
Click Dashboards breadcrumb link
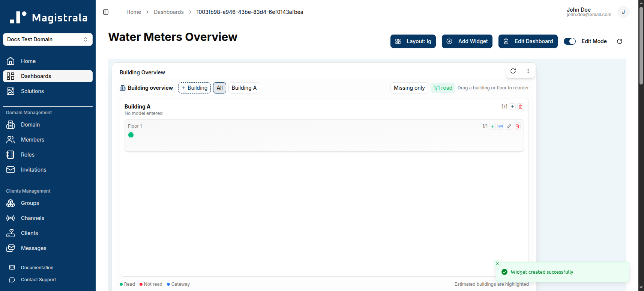169,12
